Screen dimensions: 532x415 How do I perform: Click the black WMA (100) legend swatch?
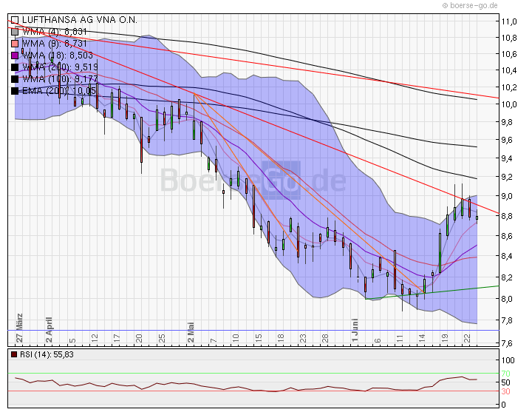(x=15, y=79)
